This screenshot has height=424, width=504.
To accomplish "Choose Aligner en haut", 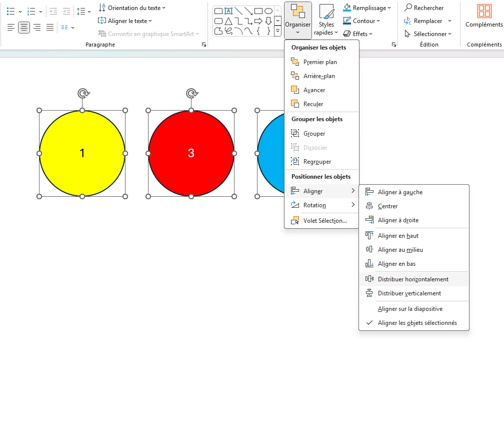I will tap(414, 236).
